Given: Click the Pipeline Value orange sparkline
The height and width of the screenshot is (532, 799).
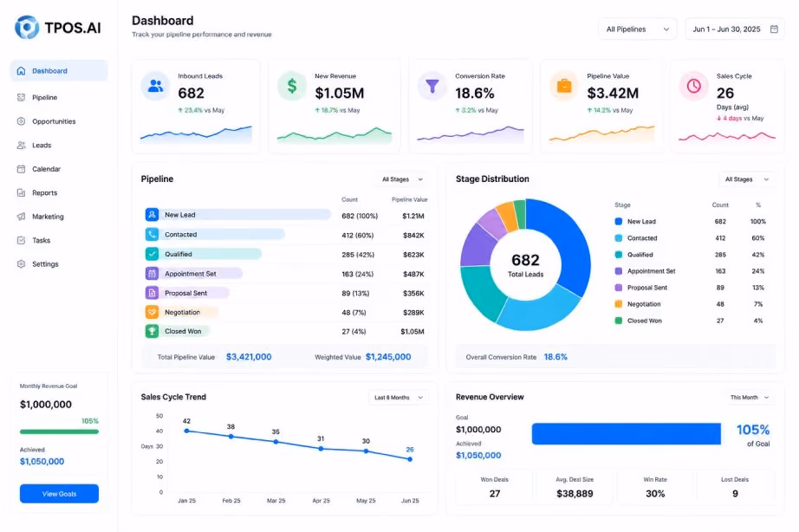Looking at the screenshot, I should [601, 133].
